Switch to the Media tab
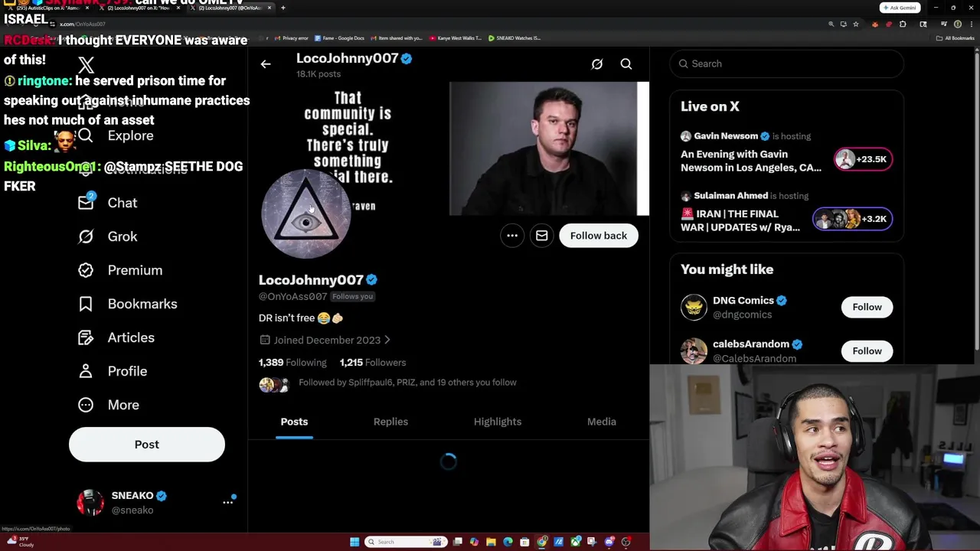The height and width of the screenshot is (551, 980). (x=602, y=422)
